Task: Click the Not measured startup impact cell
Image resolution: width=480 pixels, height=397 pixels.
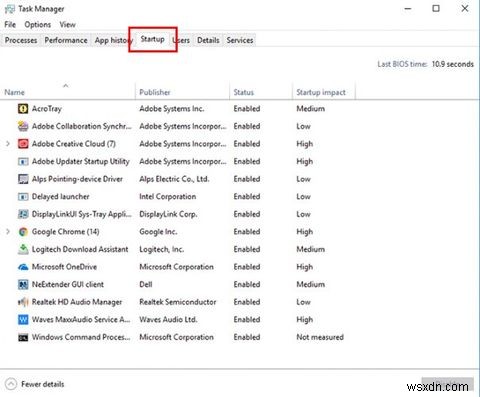Action: click(320, 337)
